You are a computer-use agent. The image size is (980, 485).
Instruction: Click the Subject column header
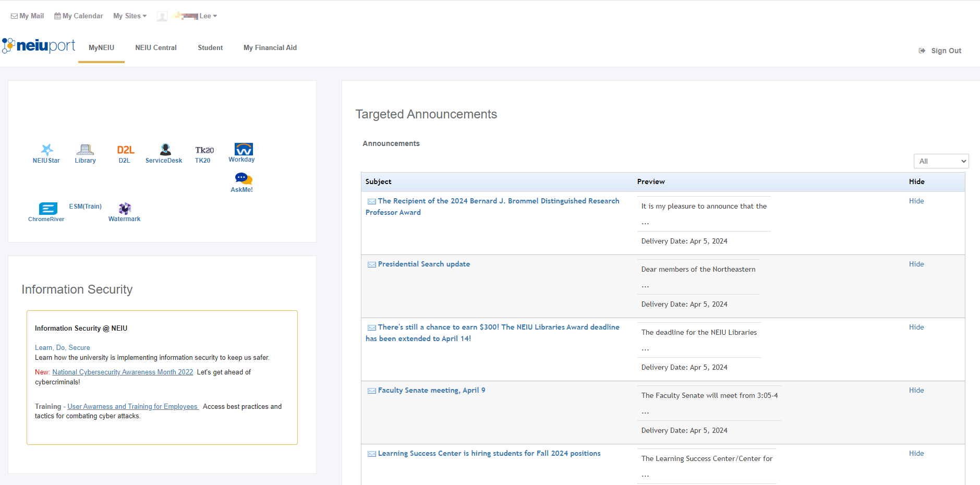coord(378,182)
